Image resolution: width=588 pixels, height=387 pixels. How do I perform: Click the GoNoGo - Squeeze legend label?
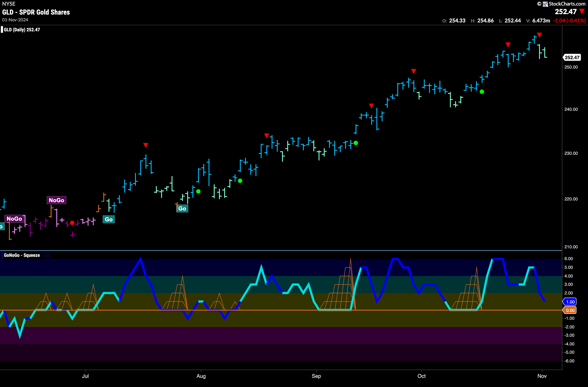(22, 255)
